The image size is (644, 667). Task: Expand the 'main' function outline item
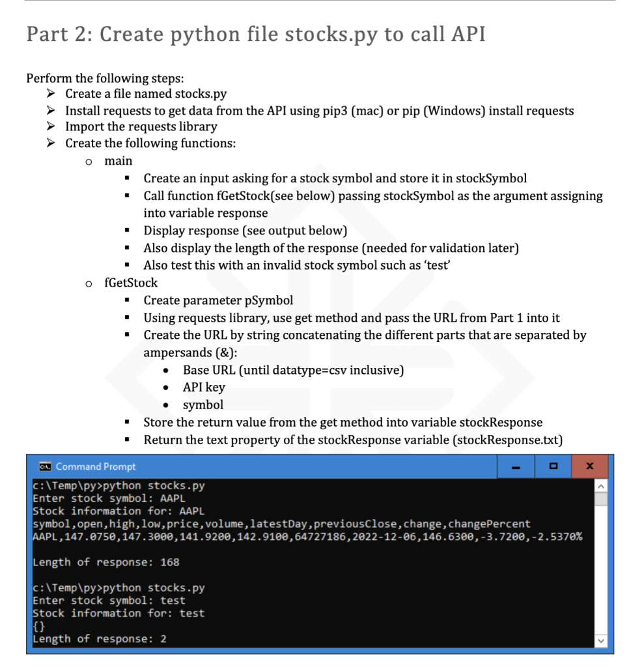[120, 161]
